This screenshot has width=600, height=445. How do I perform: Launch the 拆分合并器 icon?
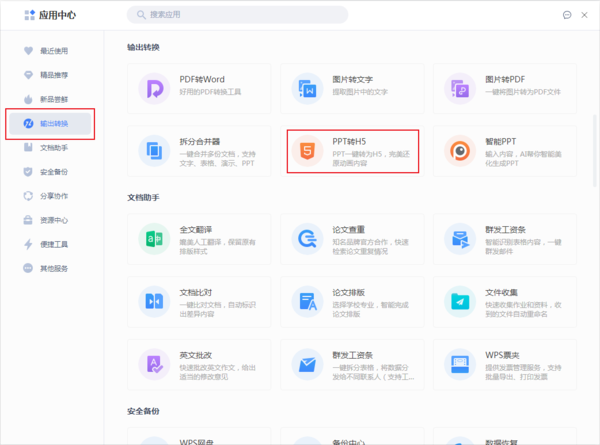pyautogui.click(x=154, y=152)
